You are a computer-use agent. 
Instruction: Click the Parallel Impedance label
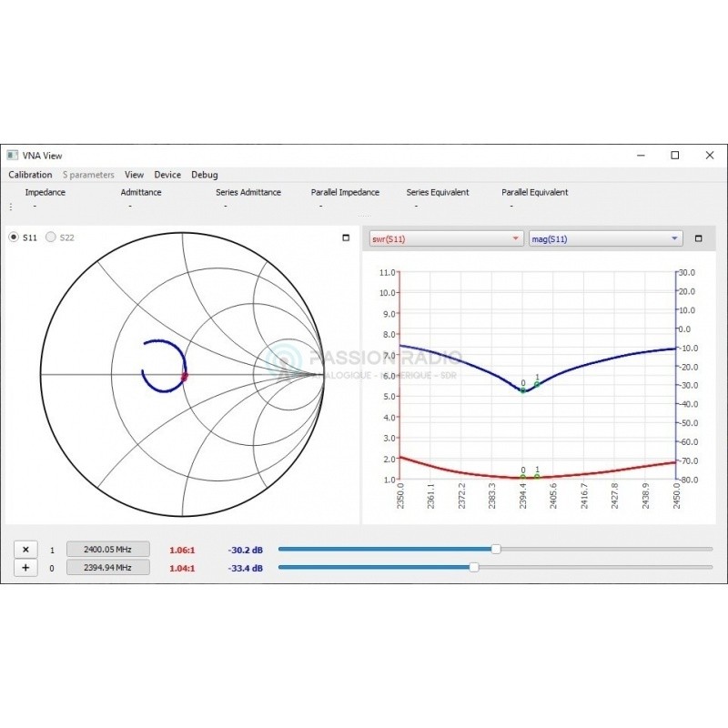tap(345, 192)
